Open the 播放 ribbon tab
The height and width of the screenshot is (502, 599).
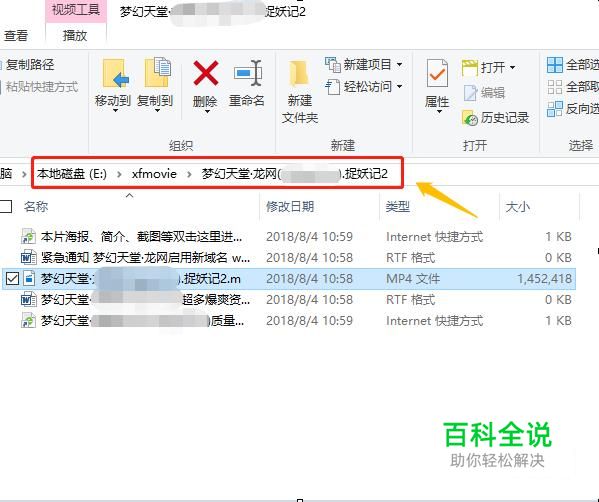[x=75, y=36]
